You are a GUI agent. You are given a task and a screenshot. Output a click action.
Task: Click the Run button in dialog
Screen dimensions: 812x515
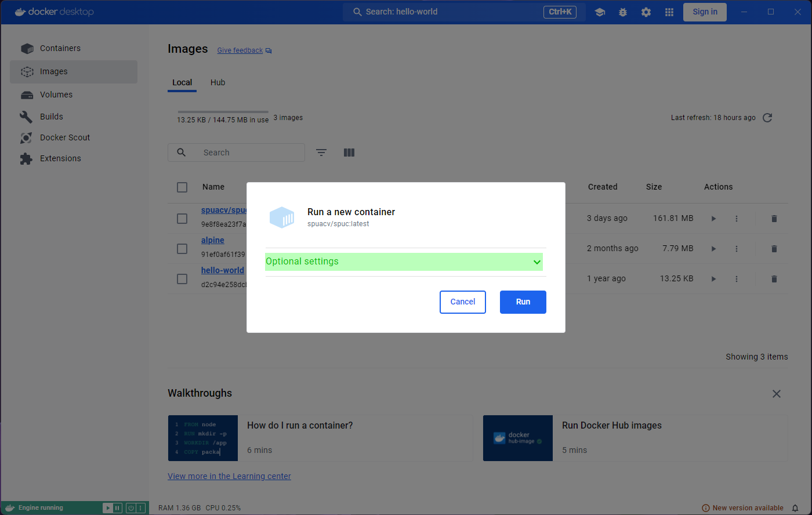523,302
